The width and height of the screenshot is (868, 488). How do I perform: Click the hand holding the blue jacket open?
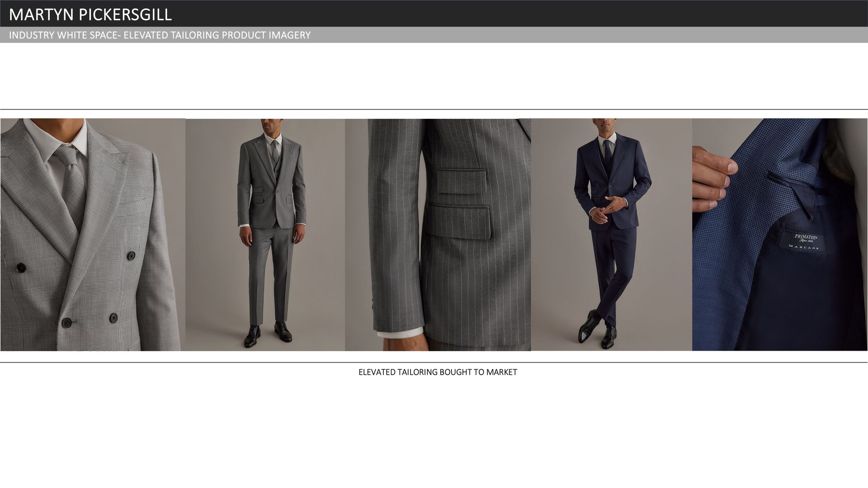coord(712,178)
